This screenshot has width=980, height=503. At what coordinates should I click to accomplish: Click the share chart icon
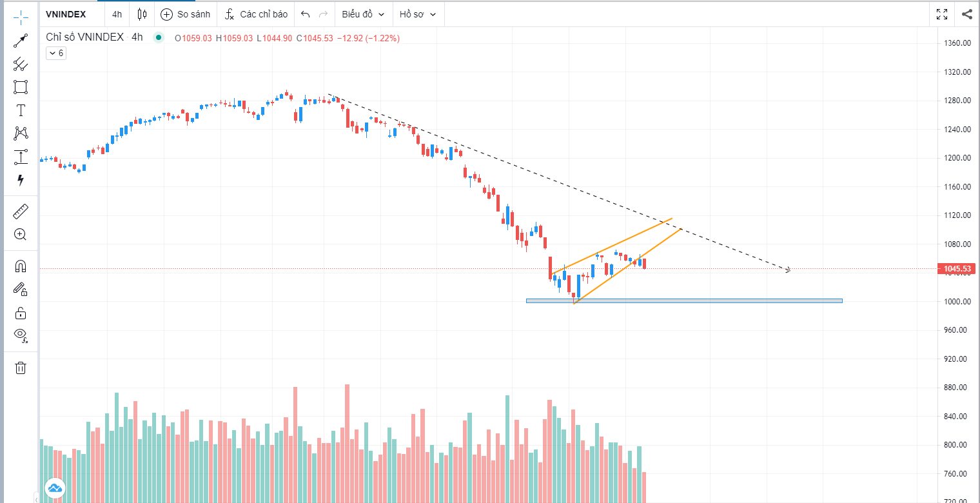pos(966,14)
